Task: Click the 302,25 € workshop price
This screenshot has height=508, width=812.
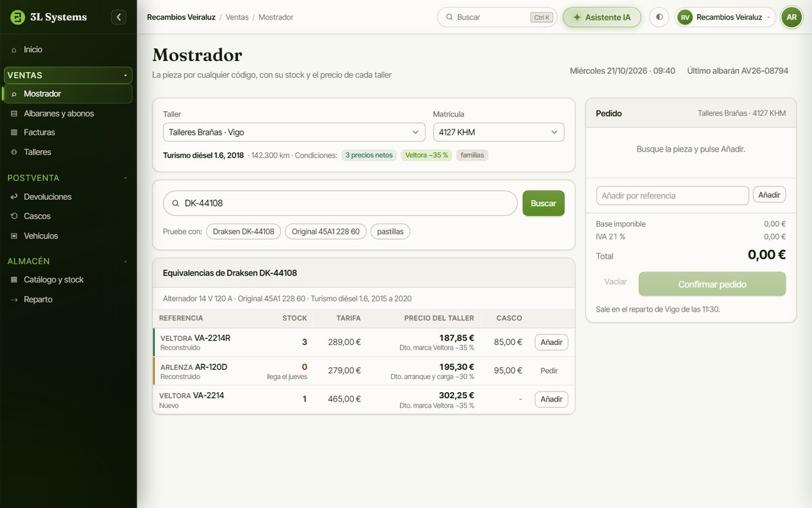Action: click(x=457, y=395)
